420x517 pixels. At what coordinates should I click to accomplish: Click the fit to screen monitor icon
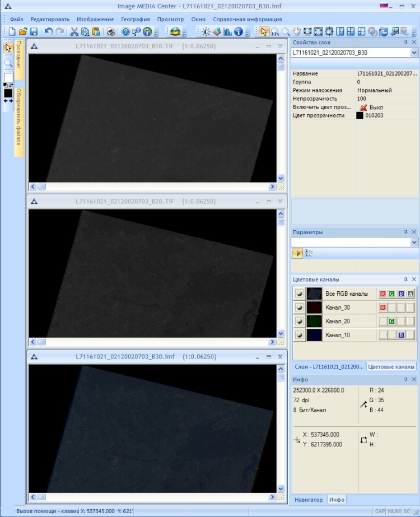pyautogui.click(x=307, y=32)
